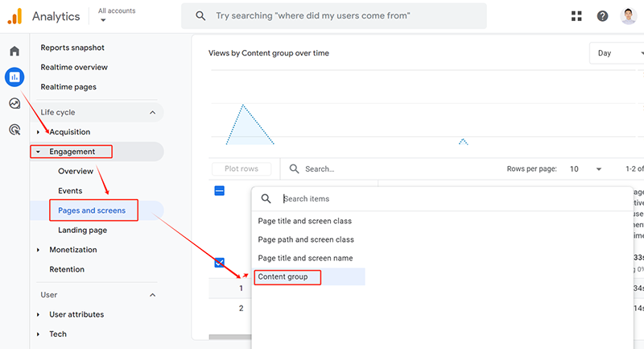The width and height of the screenshot is (644, 349).
Task: Open the Advertising icon in left rail
Action: tap(14, 129)
